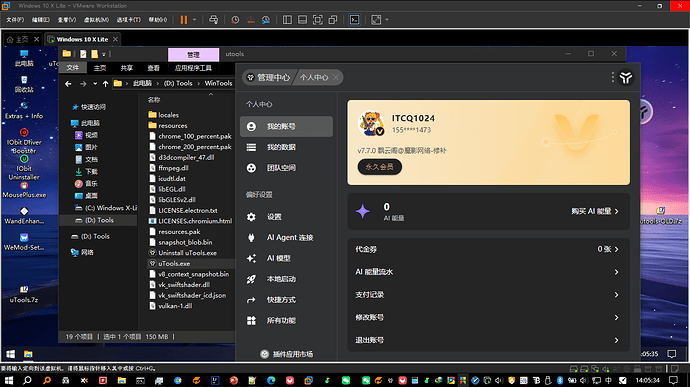The image size is (690, 387).
Task: Open the 查看 tab in Explorer ribbon
Action: pos(153,68)
